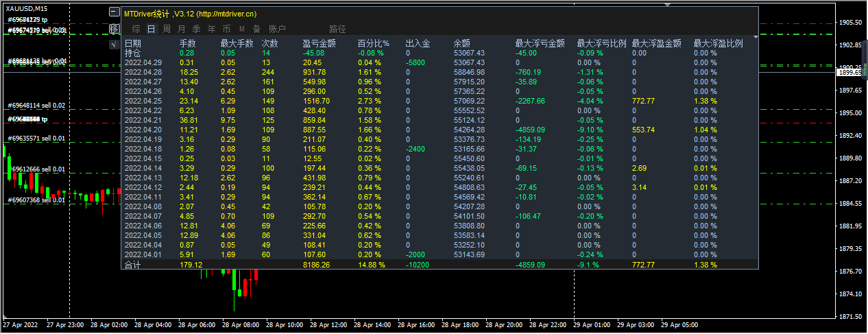
Task: Click the 日期 column header
Action: click(133, 43)
